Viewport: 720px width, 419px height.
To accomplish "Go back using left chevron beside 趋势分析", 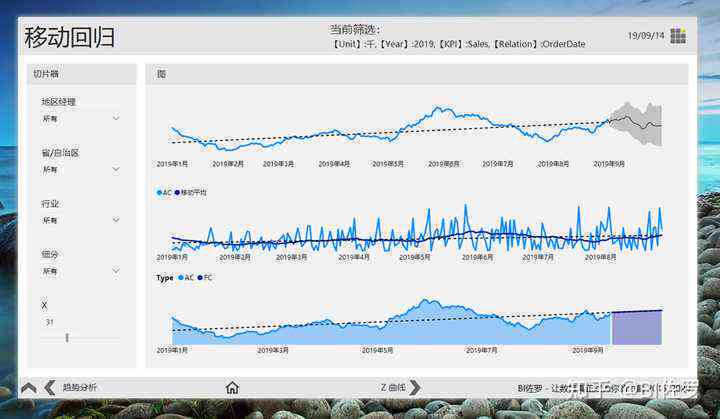I will point(49,387).
